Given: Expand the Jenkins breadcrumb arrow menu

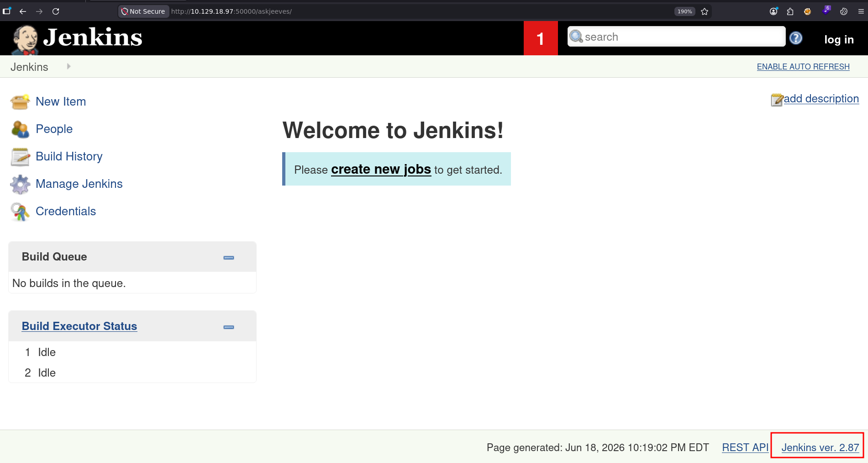Looking at the screenshot, I should [x=68, y=66].
